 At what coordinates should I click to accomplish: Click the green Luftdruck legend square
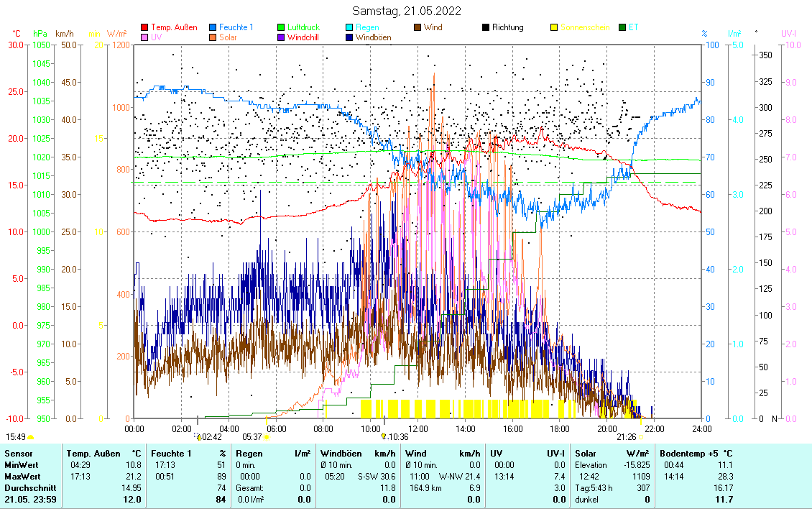(x=282, y=28)
